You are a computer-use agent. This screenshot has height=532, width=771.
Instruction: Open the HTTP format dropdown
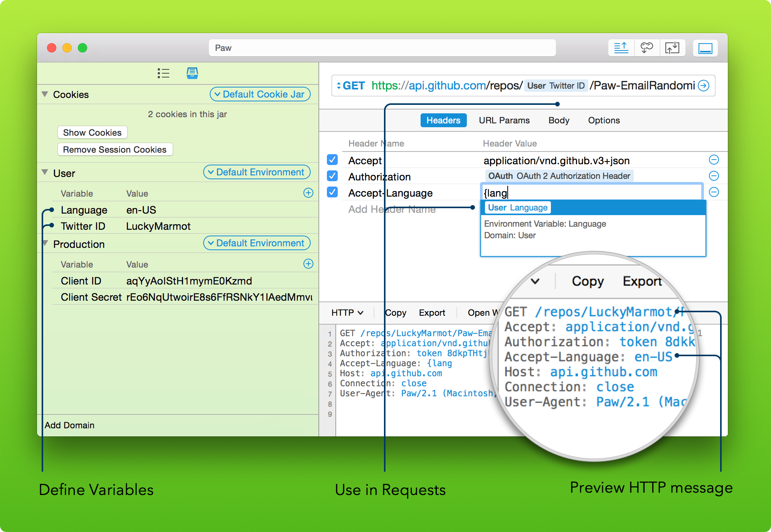tap(347, 313)
